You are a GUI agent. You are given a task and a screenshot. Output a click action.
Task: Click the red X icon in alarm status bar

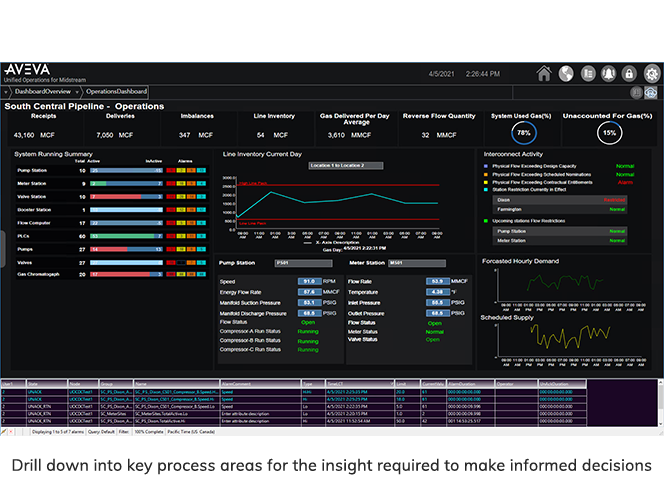(11, 432)
